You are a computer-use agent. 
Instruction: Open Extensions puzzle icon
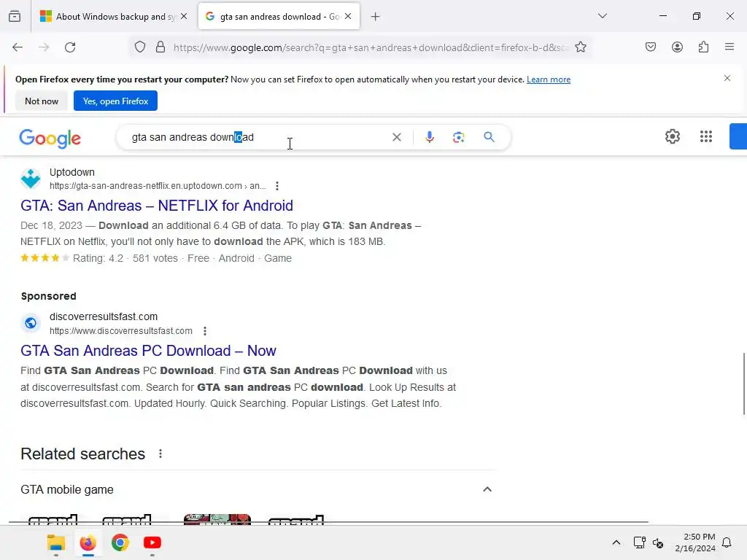click(703, 47)
